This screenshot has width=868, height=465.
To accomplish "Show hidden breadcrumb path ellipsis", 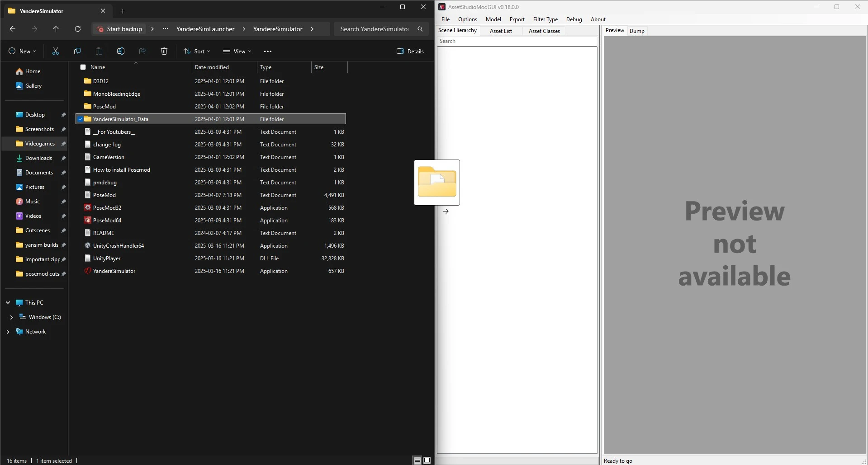I will (x=166, y=29).
